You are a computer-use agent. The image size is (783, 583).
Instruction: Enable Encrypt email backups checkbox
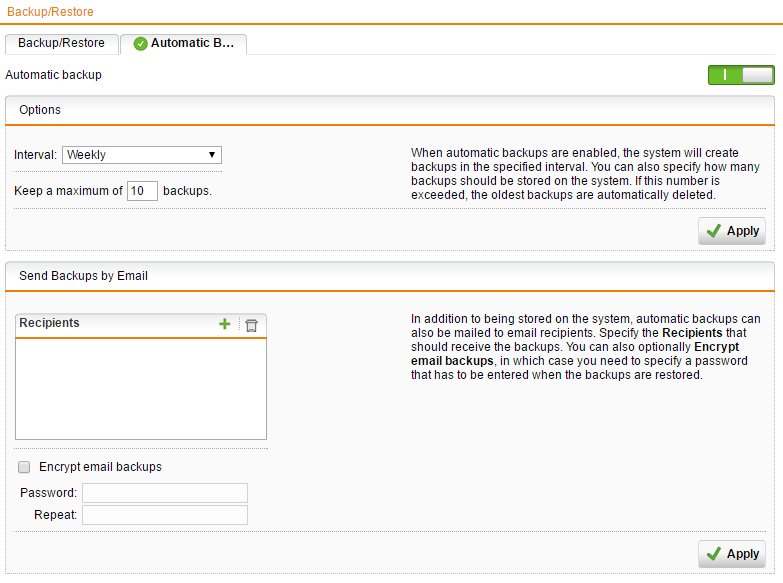pos(24,467)
